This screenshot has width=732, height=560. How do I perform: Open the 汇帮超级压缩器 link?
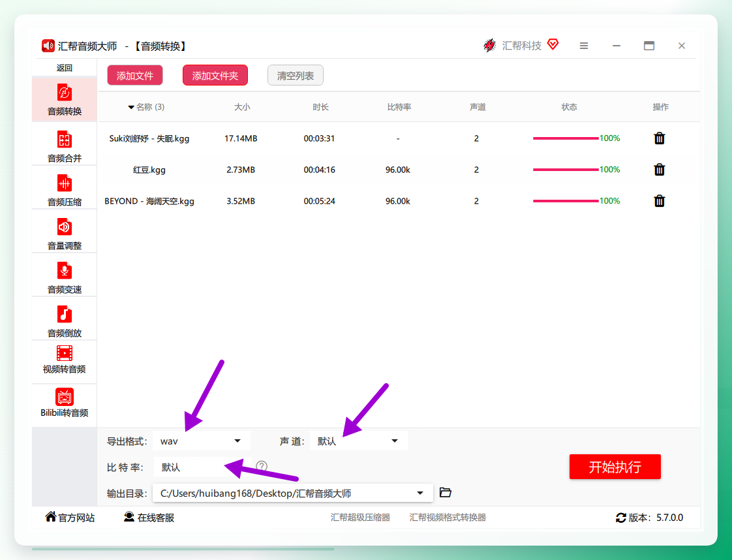point(360,518)
